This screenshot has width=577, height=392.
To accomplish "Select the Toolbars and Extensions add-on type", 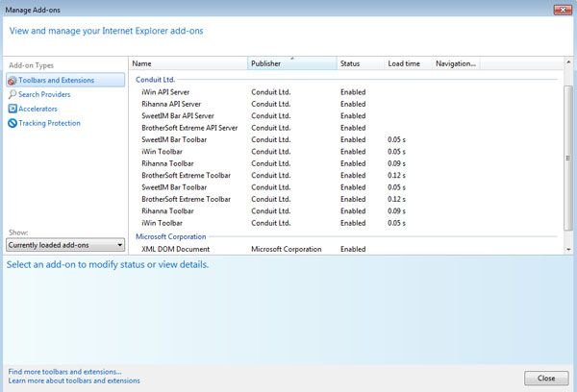I will click(x=65, y=80).
